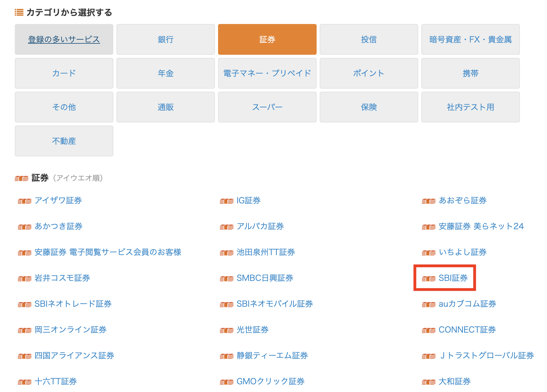Viewport: 547px width, 392px height.
Task: Click the icon beside 大和証券
Action: pos(429,382)
